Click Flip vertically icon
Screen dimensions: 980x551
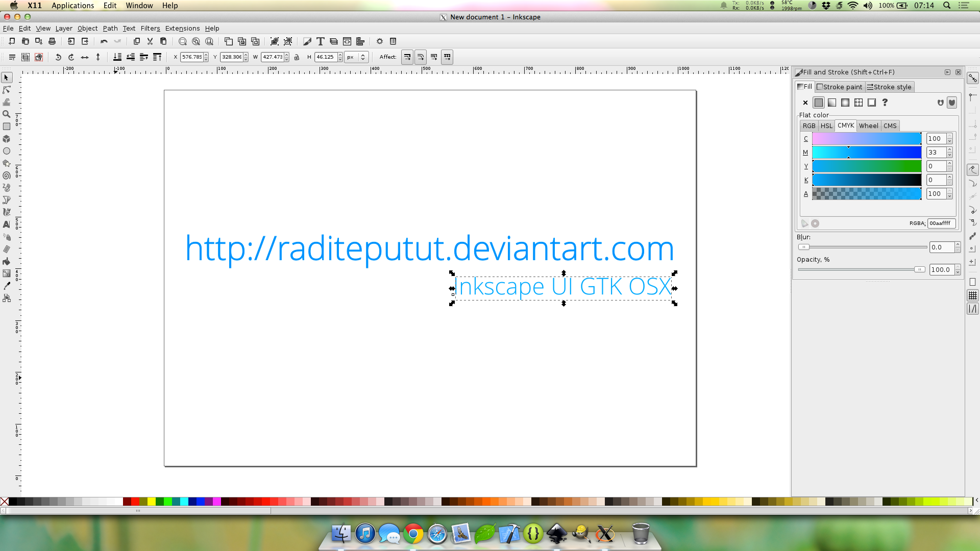[98, 57]
